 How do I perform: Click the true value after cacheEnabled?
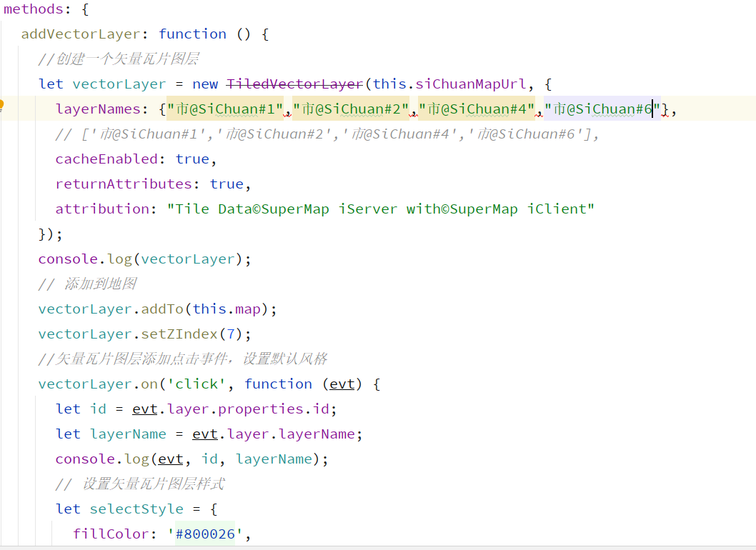tap(192, 159)
